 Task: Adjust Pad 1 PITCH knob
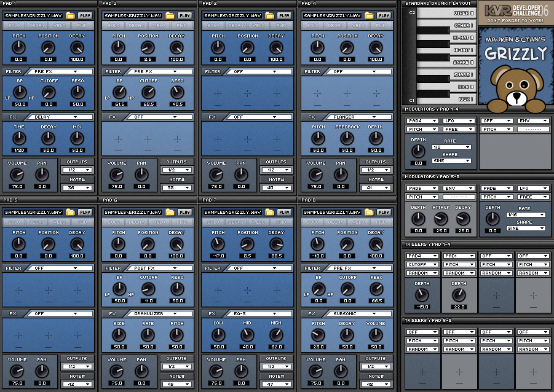(x=18, y=47)
